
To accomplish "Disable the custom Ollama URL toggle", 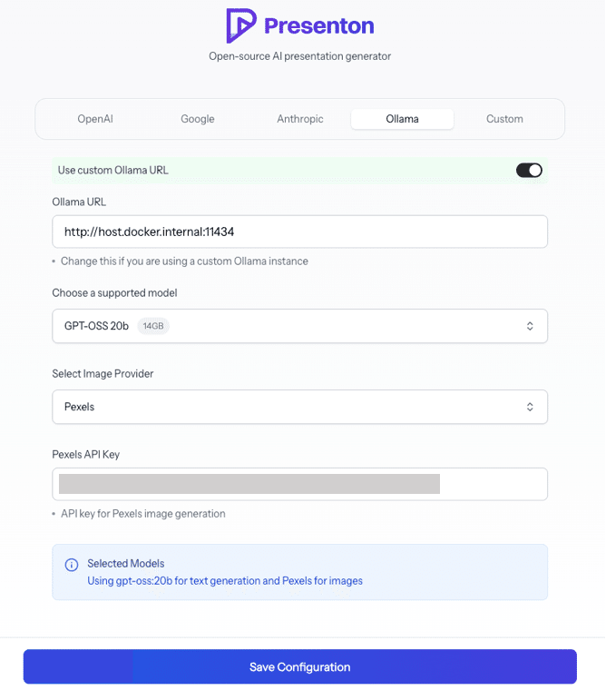I will point(529,170).
